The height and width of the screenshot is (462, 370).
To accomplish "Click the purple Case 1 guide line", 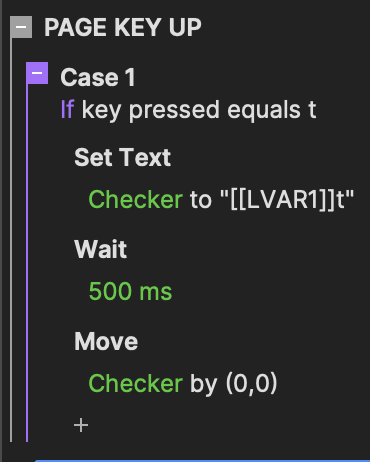I will coord(27,263).
